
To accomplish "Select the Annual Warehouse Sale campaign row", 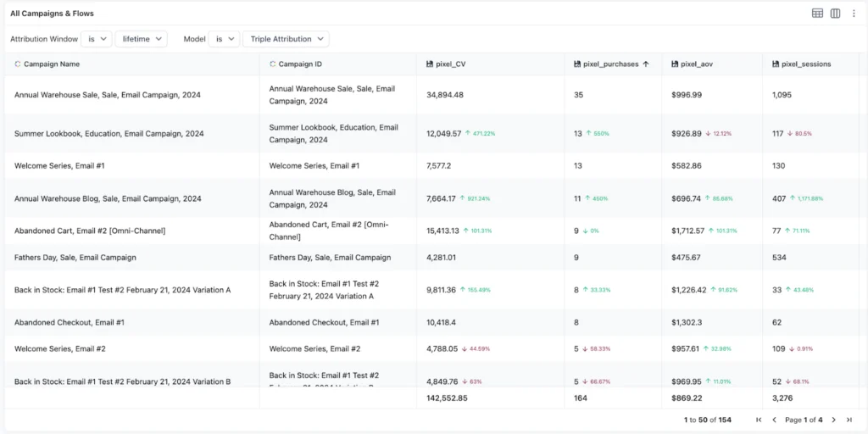I will pyautogui.click(x=108, y=95).
